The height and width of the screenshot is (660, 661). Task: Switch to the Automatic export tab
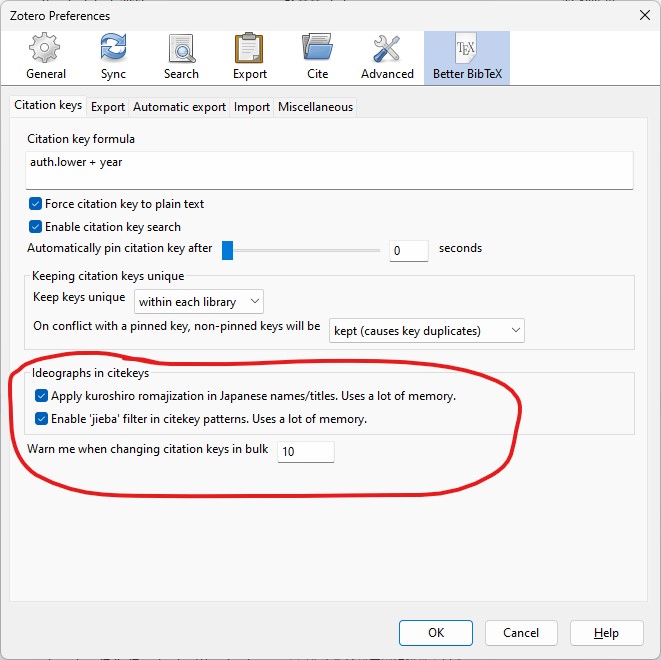(x=180, y=107)
